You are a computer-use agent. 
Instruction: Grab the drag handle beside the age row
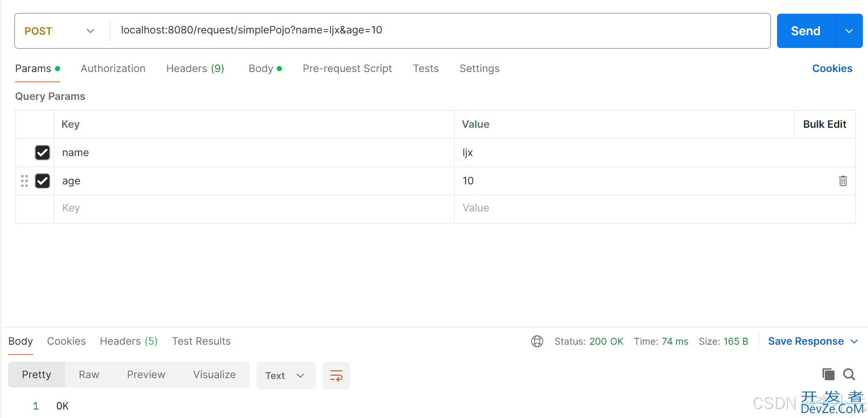pos(24,181)
